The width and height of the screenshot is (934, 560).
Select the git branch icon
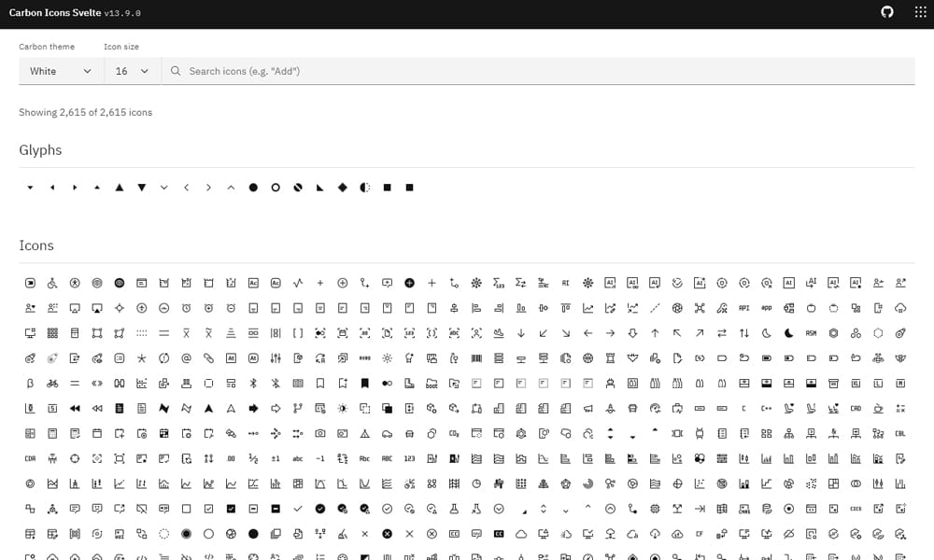tap(298, 408)
